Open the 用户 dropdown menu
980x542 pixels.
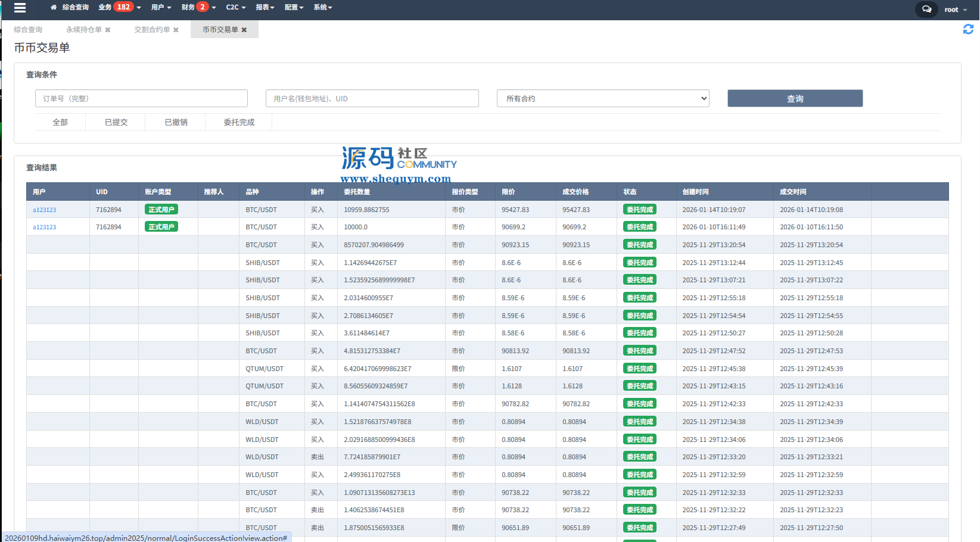pyautogui.click(x=161, y=8)
